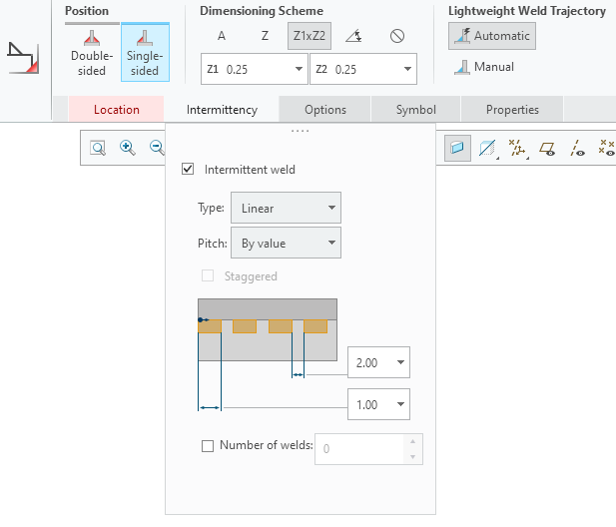Open the Z2 value dropdown
This screenshot has width=616, height=527.
pos(408,69)
